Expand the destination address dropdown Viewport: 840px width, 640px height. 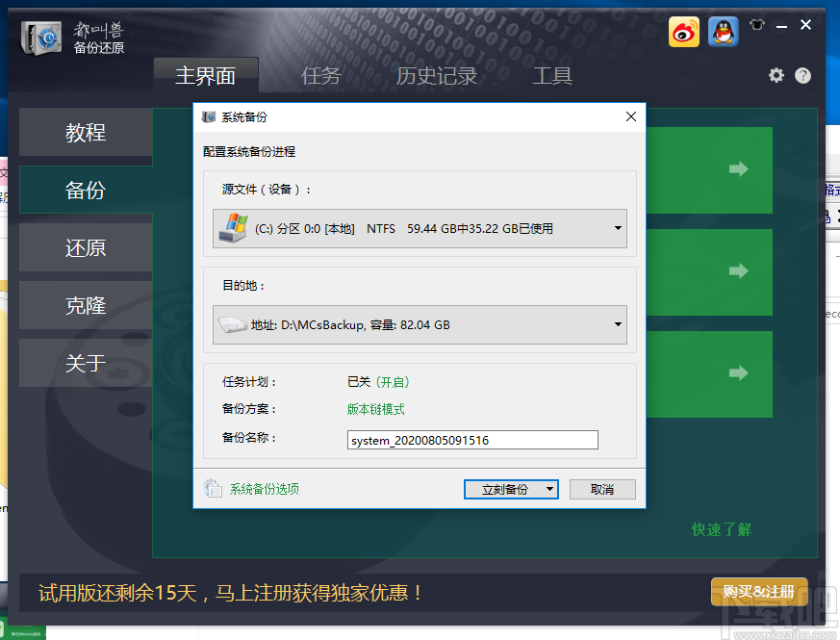point(618,324)
